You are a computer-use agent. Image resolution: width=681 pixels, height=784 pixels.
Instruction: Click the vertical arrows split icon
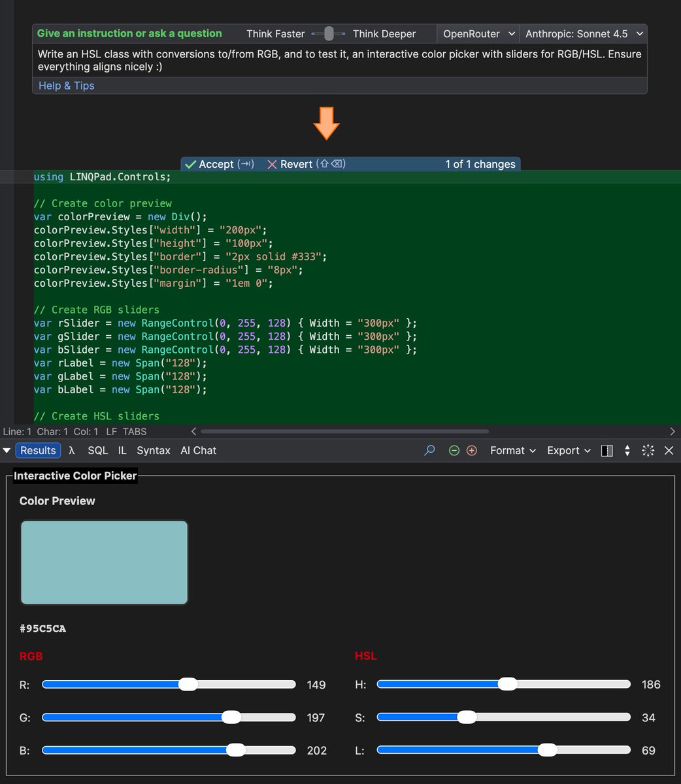click(627, 450)
